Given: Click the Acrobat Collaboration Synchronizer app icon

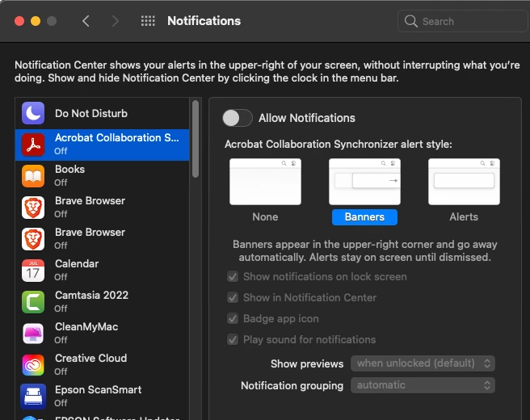Looking at the screenshot, I should [x=33, y=145].
